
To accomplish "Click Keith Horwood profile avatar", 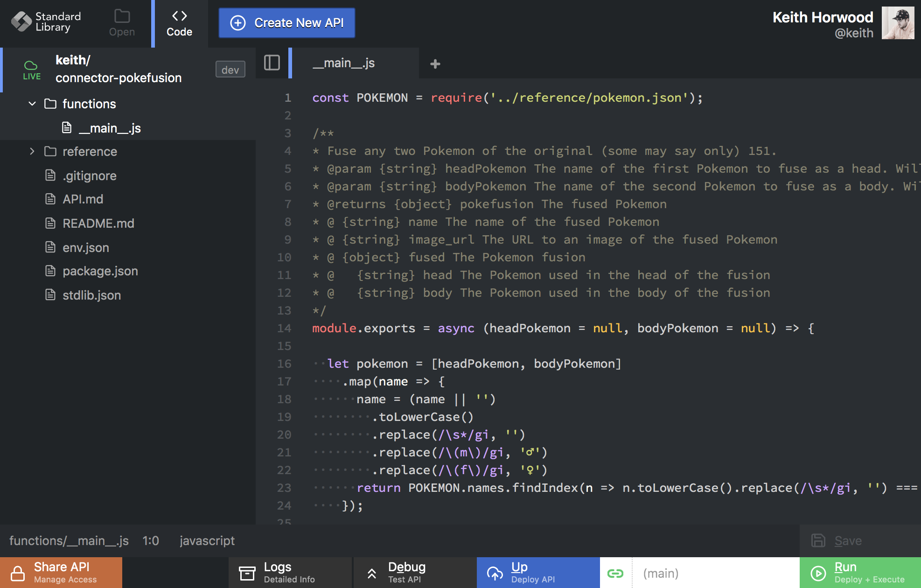I will pyautogui.click(x=898, y=23).
